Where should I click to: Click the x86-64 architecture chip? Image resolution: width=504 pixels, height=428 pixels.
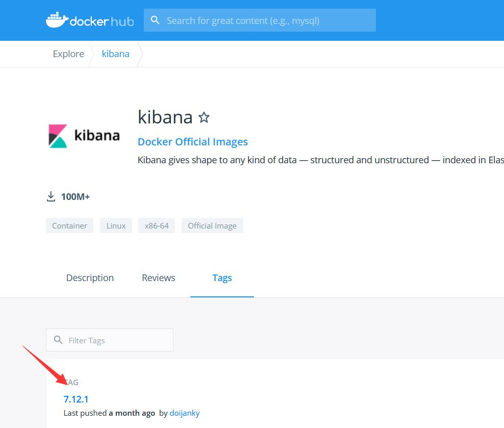157,225
